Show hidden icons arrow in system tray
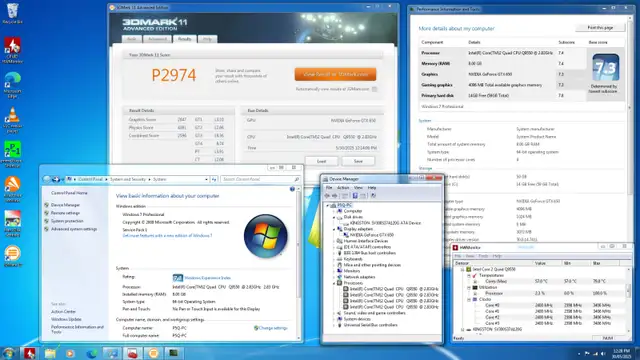640x360 pixels. tap(579, 353)
